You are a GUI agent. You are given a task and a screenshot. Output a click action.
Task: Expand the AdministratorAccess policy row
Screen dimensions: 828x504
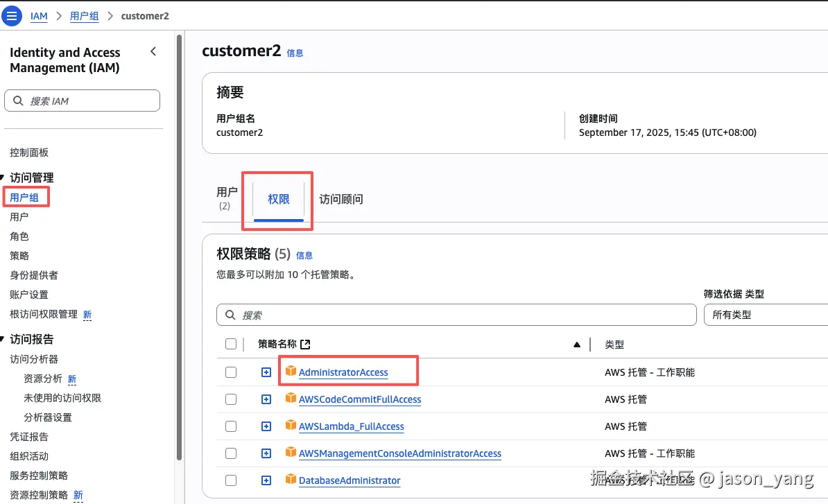266,372
